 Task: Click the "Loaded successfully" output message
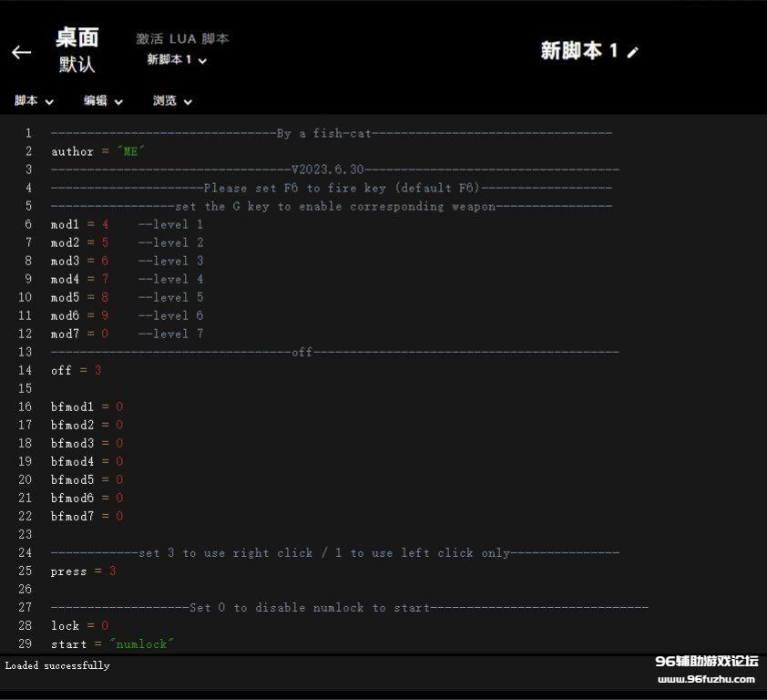click(57, 665)
